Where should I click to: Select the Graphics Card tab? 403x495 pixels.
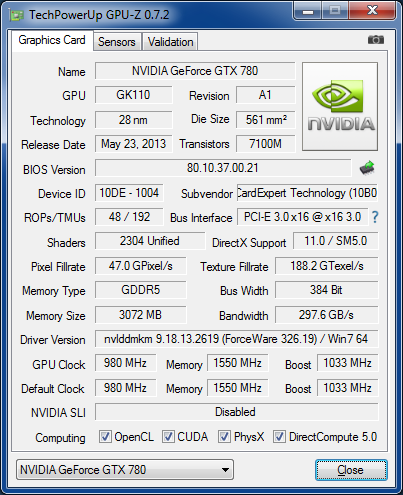(x=52, y=40)
